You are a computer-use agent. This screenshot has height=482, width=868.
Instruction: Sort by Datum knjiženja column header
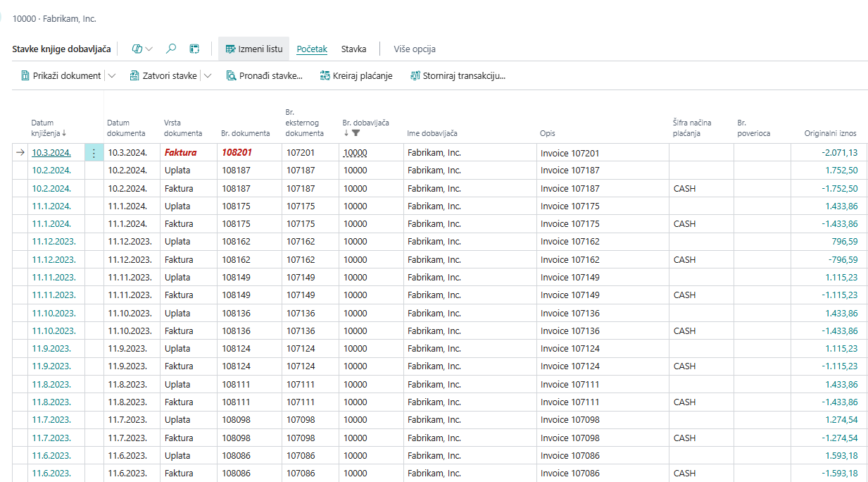[x=48, y=128]
